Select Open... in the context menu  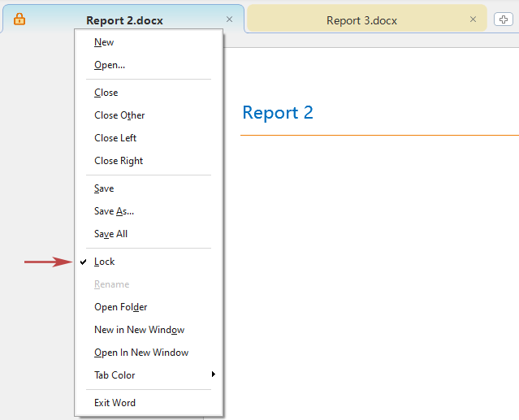110,65
